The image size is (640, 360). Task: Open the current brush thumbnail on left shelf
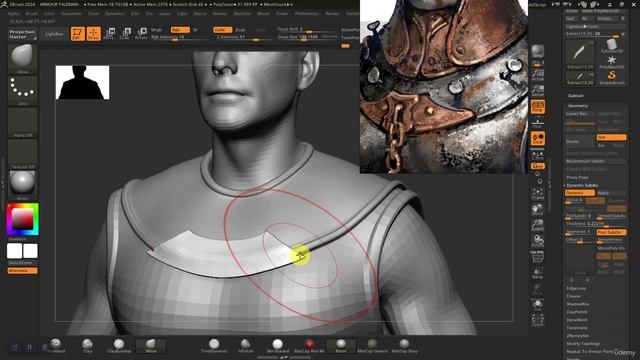pyautogui.click(x=22, y=58)
